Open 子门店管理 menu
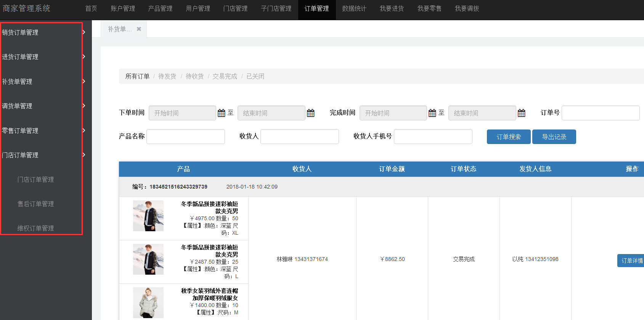This screenshot has height=320, width=644. coord(276,8)
